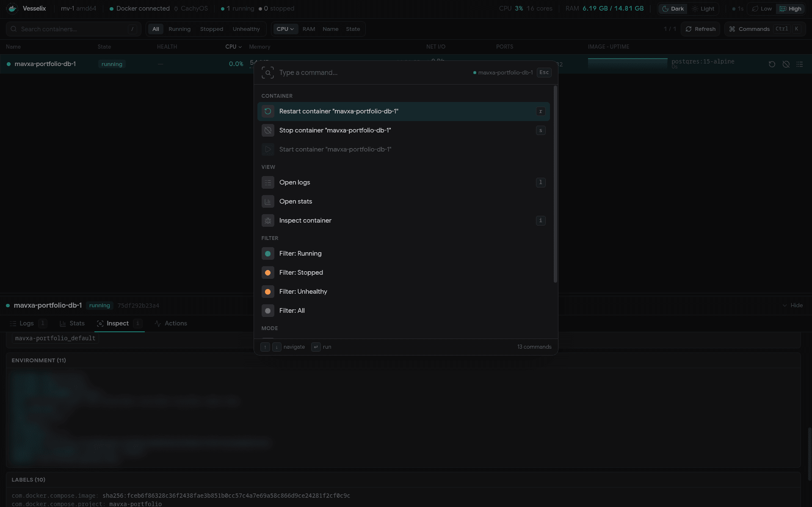Switch to Dark theme
812x507 pixels.
pos(673,8)
